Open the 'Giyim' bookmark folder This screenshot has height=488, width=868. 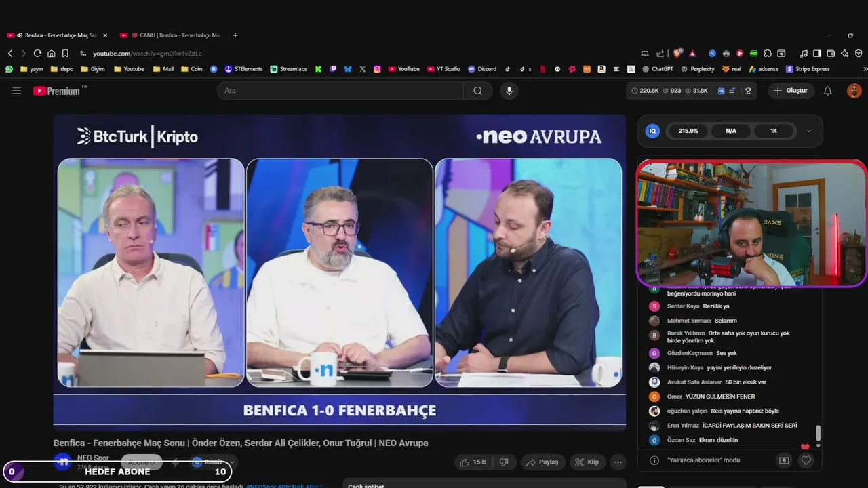[93, 69]
